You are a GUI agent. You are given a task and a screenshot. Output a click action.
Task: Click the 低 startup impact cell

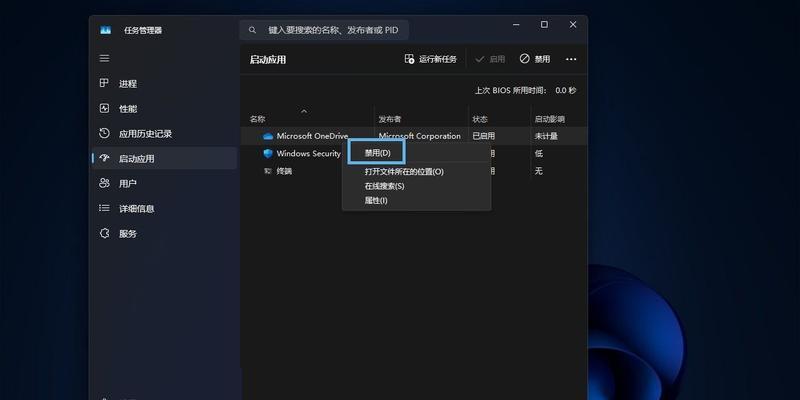pos(539,154)
